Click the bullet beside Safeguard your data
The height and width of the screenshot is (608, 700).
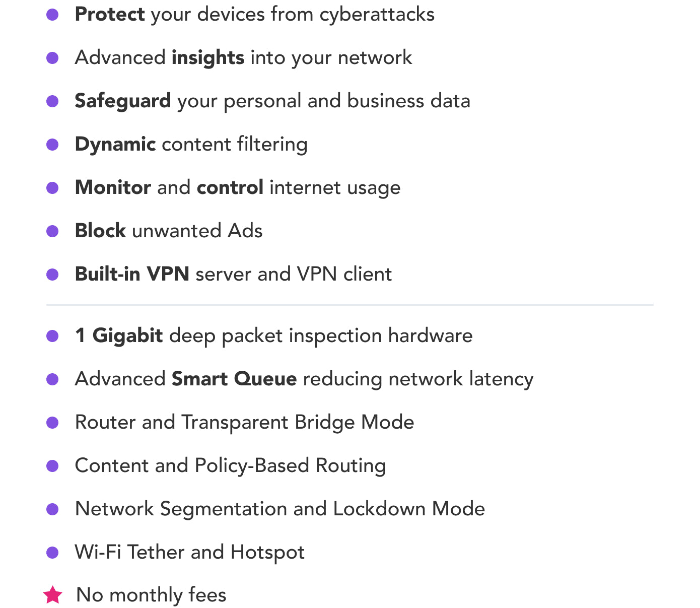[52, 101]
